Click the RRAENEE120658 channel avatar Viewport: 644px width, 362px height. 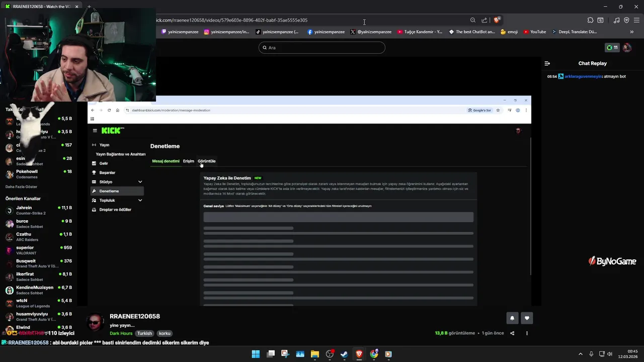95,322
